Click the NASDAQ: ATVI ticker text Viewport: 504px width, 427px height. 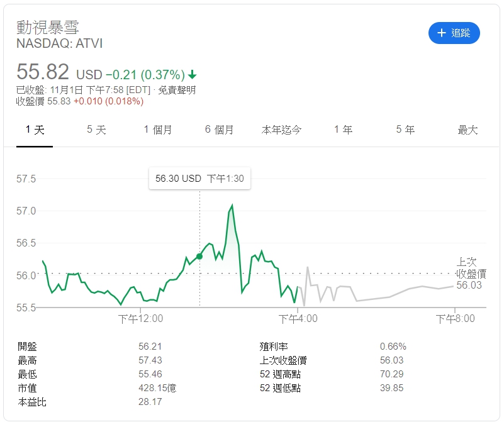coord(60,43)
